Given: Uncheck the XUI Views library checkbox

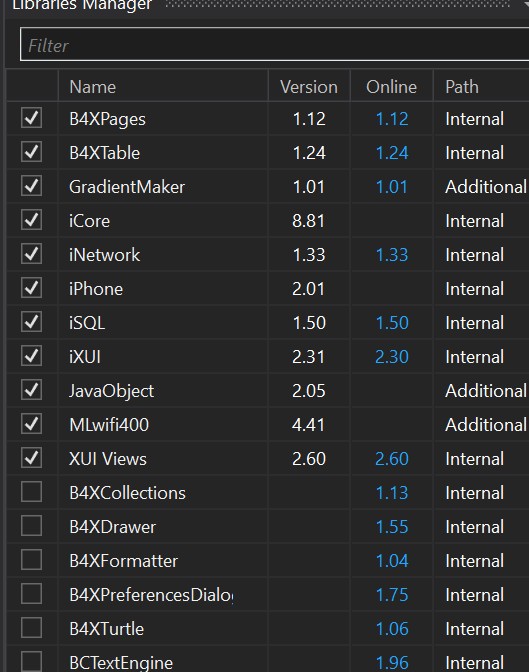Looking at the screenshot, I should pos(31,458).
